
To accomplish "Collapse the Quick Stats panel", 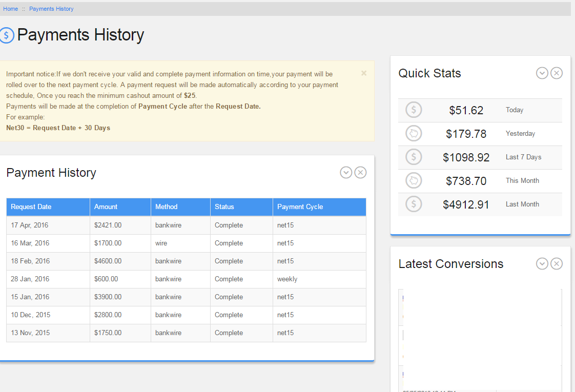I will click(x=542, y=73).
